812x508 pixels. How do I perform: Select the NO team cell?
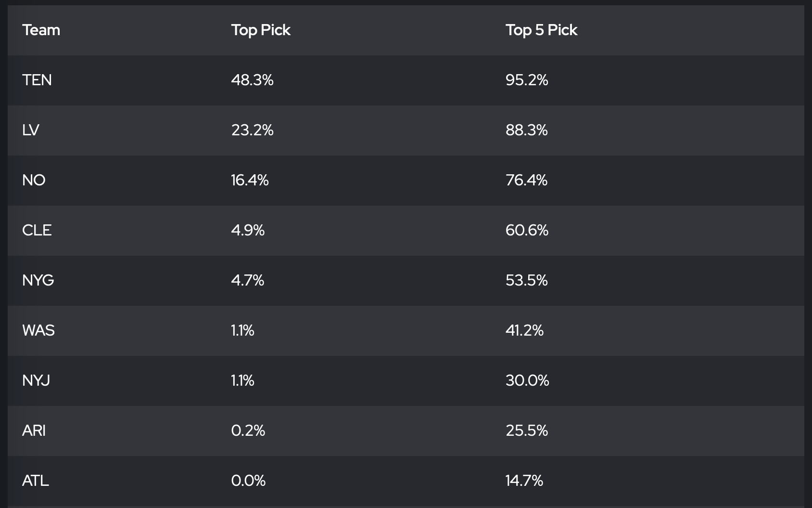pos(34,180)
